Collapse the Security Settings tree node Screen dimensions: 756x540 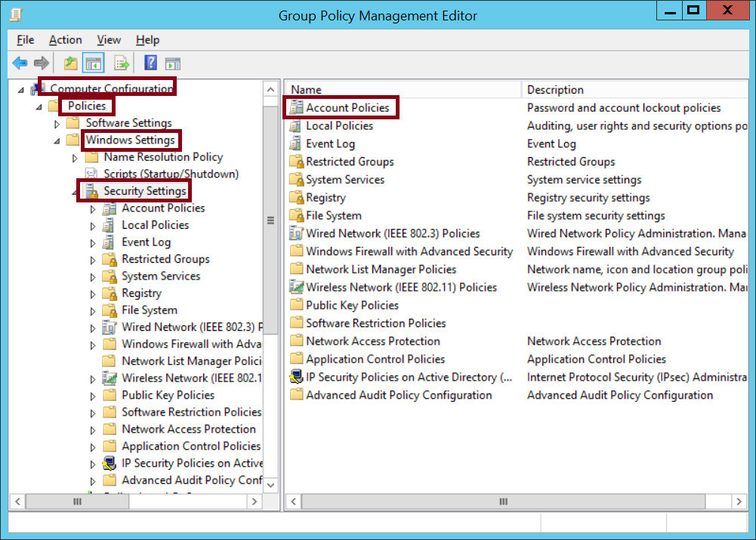coord(75,192)
